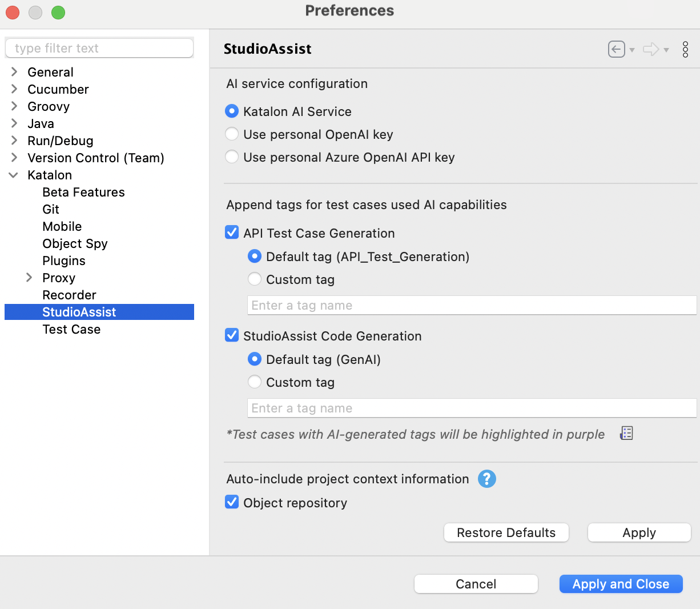The width and height of the screenshot is (700, 609).
Task: Open Recorder preferences page
Action: tap(69, 295)
